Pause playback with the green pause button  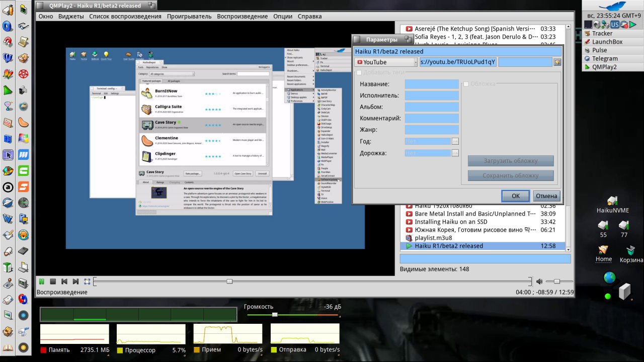[x=42, y=282]
